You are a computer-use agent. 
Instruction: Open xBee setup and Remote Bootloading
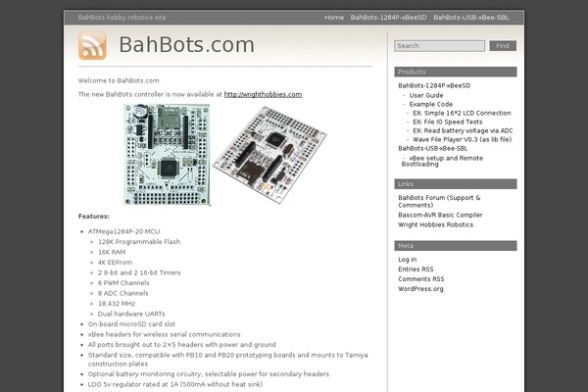(x=442, y=161)
